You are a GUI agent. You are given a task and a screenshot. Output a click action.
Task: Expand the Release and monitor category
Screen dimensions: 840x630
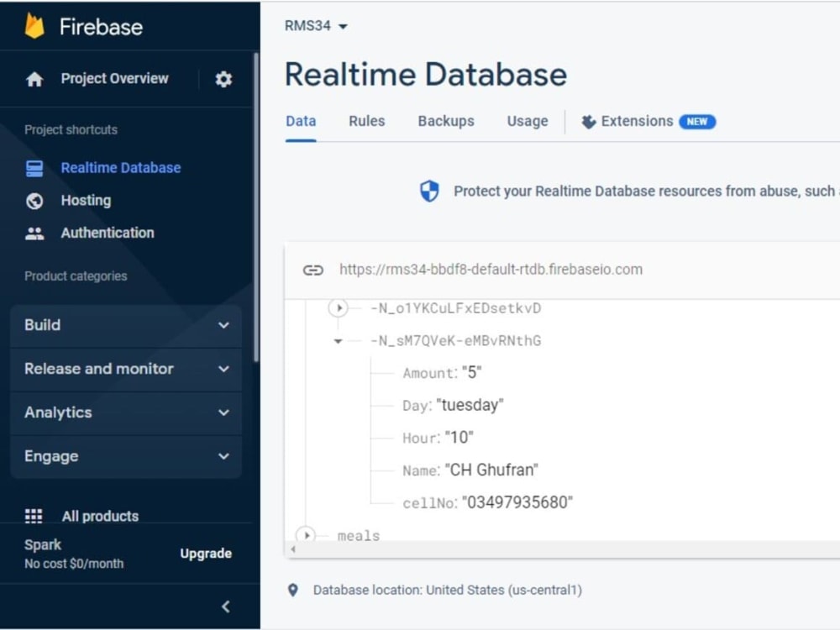[126, 369]
